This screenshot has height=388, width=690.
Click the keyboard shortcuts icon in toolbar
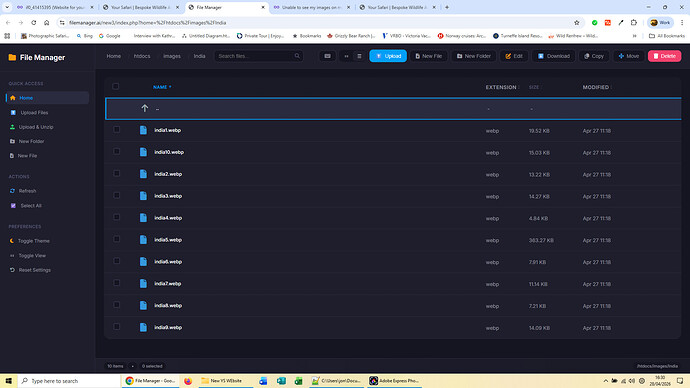[327, 56]
